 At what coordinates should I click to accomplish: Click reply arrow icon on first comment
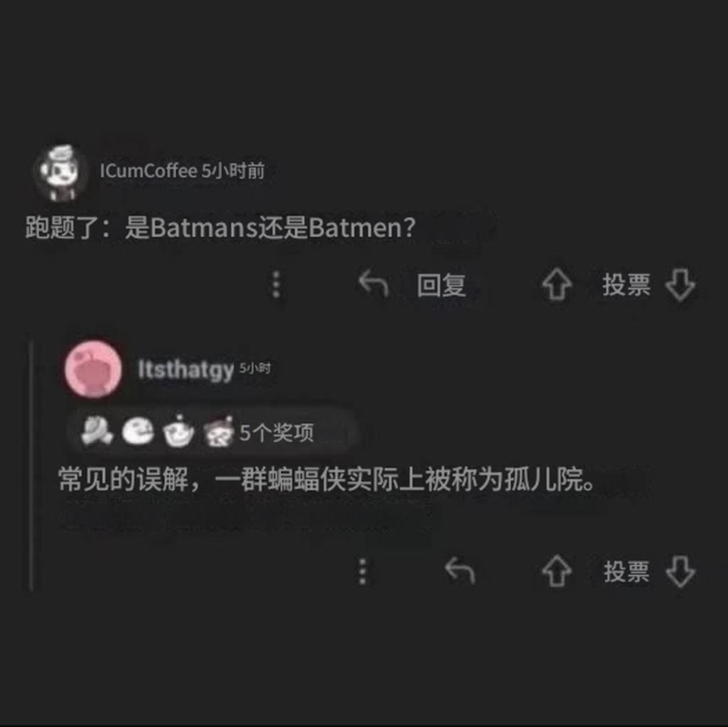point(374,283)
